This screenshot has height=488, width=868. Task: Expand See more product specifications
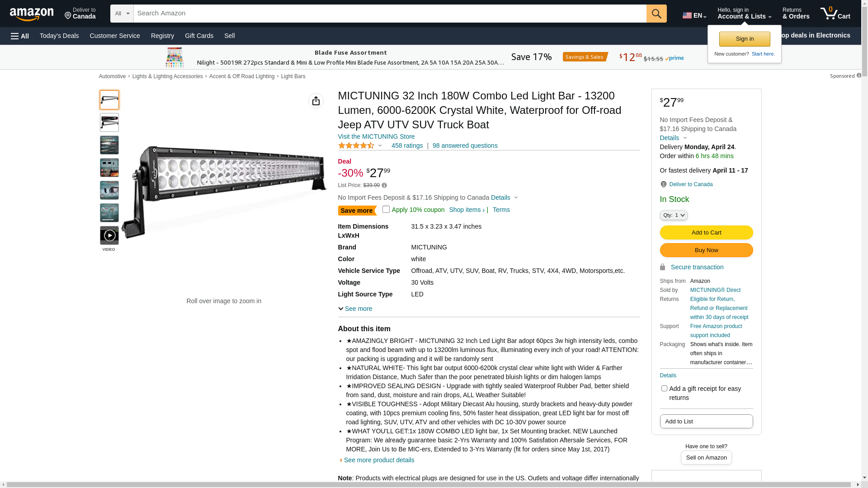tap(355, 309)
